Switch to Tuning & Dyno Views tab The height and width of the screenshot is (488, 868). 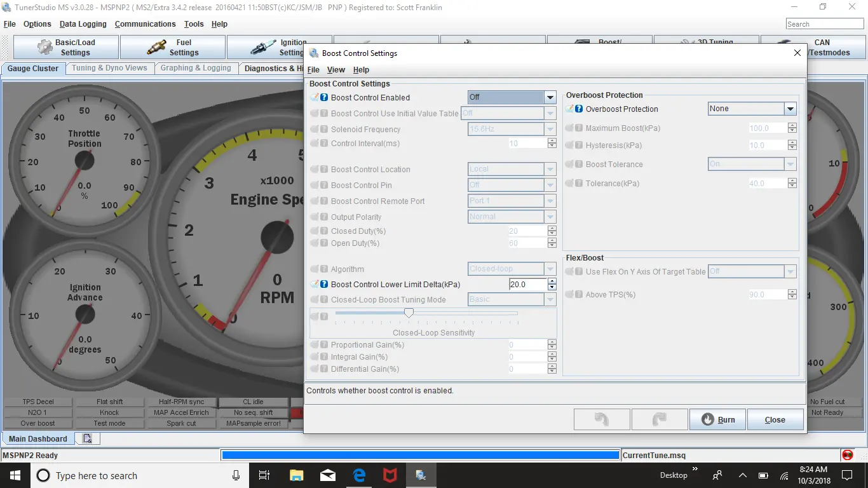(x=109, y=68)
